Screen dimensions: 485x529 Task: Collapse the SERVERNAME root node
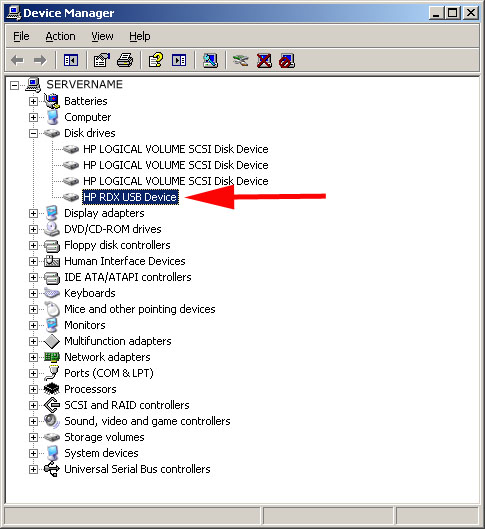(15, 85)
